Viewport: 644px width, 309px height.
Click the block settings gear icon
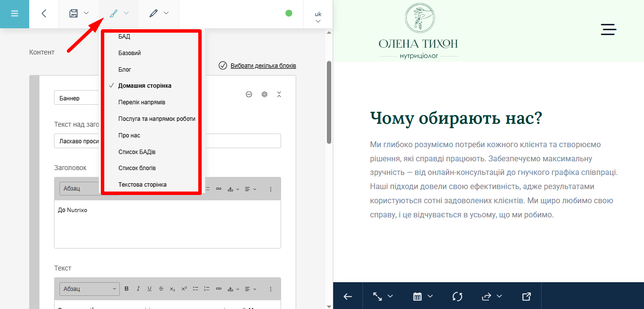pyautogui.click(x=265, y=94)
